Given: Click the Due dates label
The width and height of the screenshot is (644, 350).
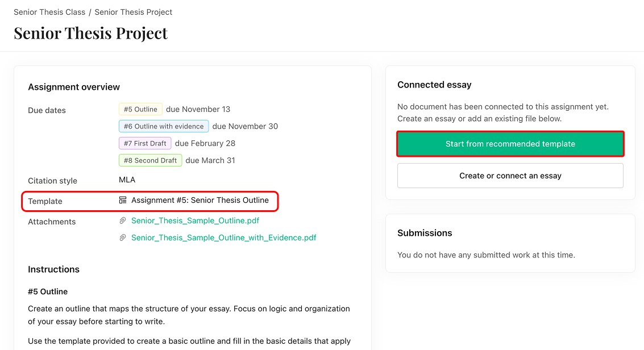Looking at the screenshot, I should 47,110.
